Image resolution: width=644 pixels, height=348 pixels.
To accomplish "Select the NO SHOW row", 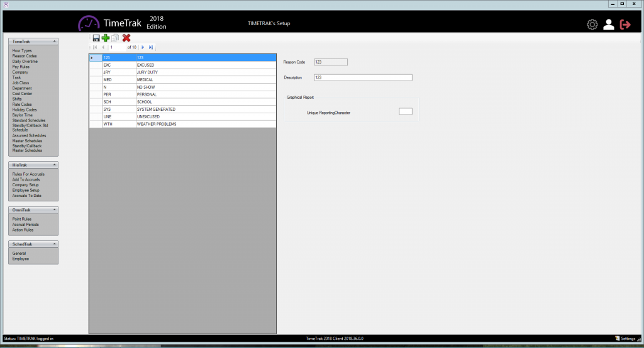I will (x=183, y=87).
